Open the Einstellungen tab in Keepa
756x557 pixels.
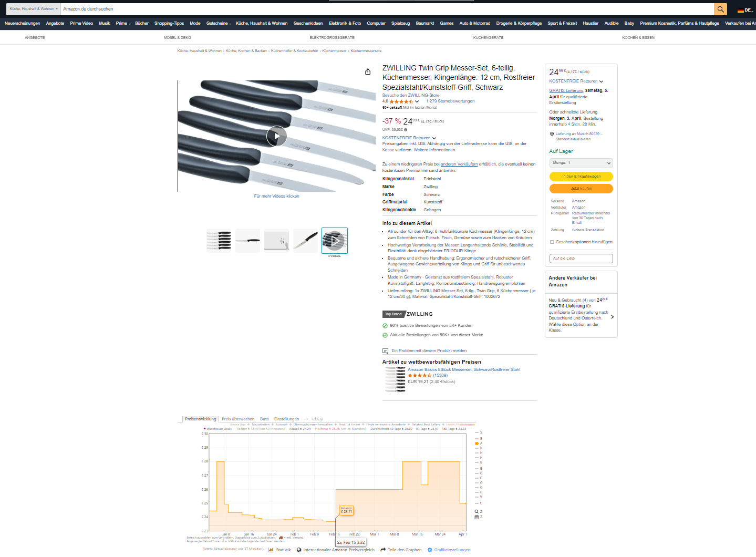286,419
